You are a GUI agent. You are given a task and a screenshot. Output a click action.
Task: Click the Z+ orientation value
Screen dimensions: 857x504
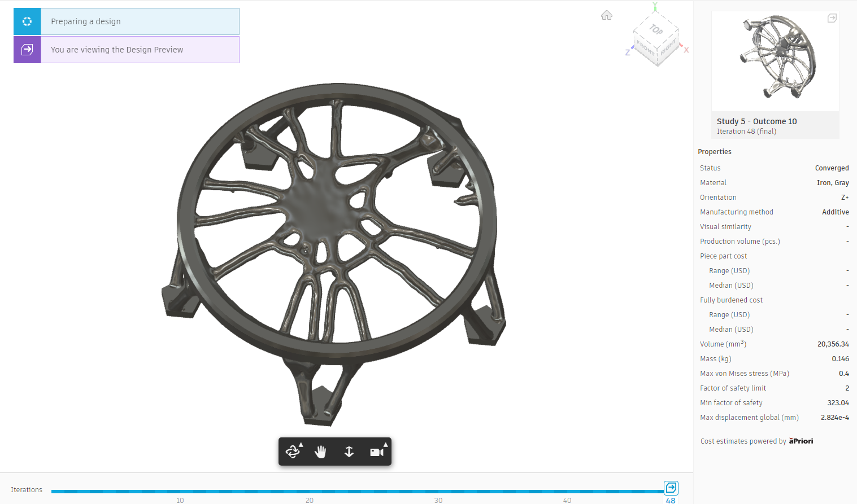click(x=845, y=198)
